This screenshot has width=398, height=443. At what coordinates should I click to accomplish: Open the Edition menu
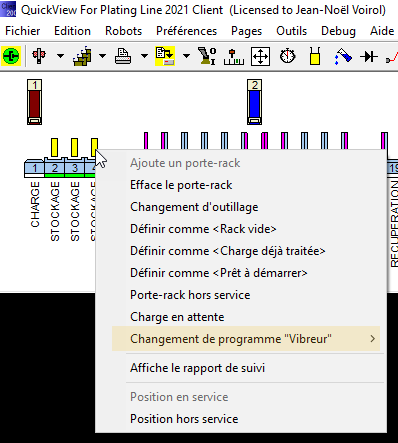(73, 31)
